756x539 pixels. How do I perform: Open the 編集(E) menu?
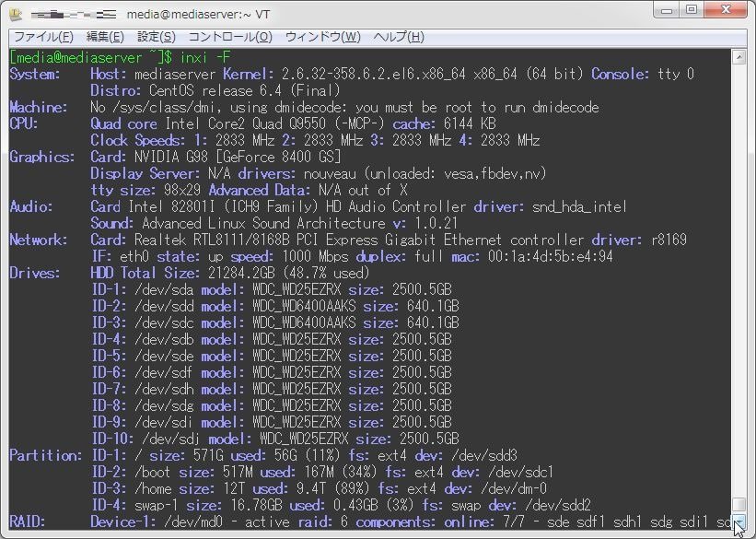105,37
